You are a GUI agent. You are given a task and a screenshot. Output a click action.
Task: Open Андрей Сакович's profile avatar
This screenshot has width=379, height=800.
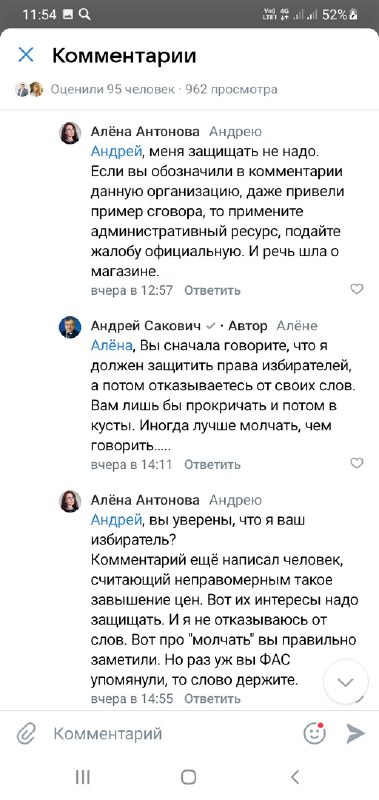click(x=70, y=328)
